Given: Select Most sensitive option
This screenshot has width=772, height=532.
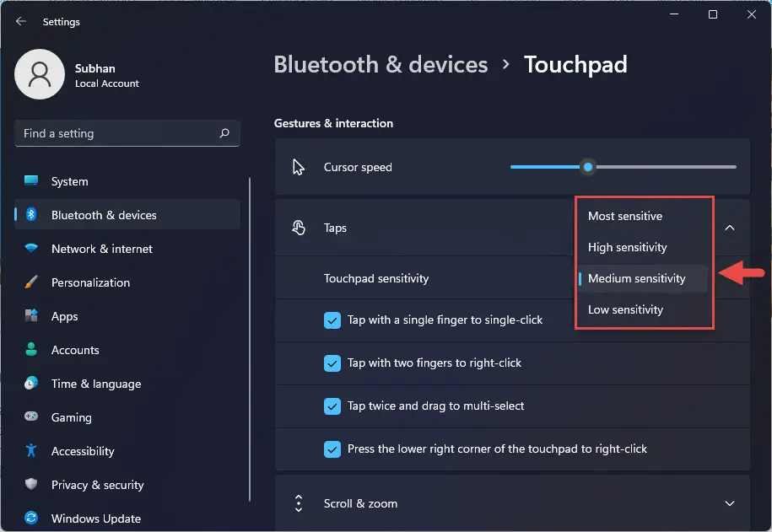Looking at the screenshot, I should [643, 216].
